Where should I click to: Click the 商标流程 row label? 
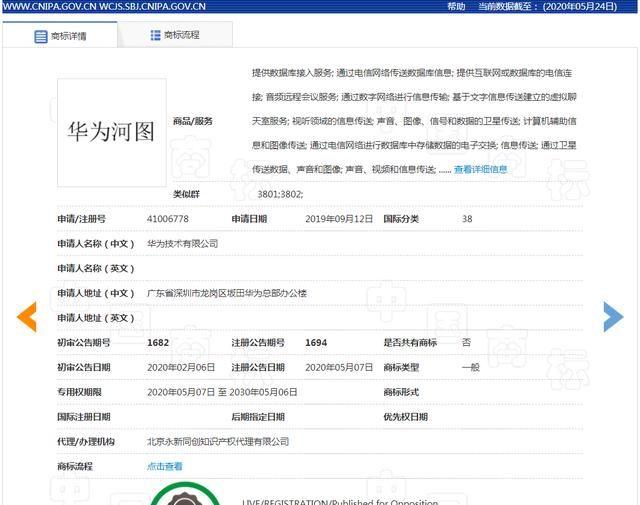(75, 466)
